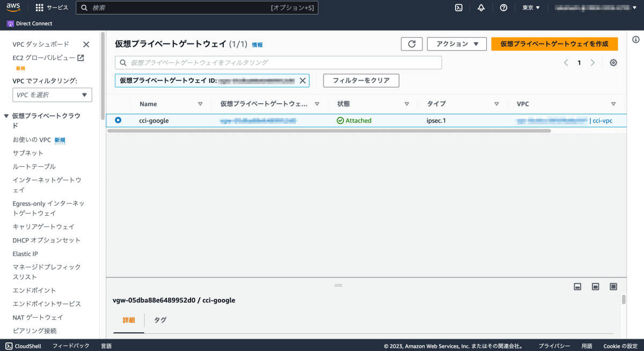Sort by VPC column arrow
Image resolution: width=644 pixels, height=351 pixels.
(x=613, y=104)
